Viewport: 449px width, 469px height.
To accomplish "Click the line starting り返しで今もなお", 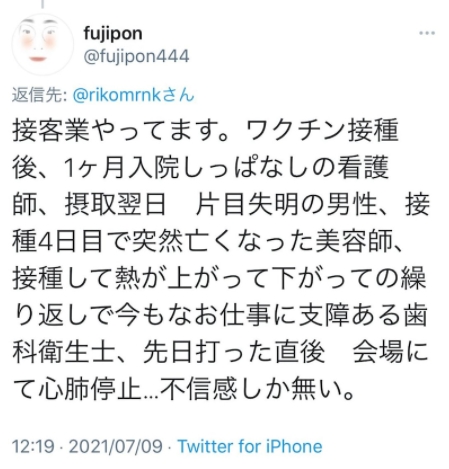I will click(x=220, y=315).
